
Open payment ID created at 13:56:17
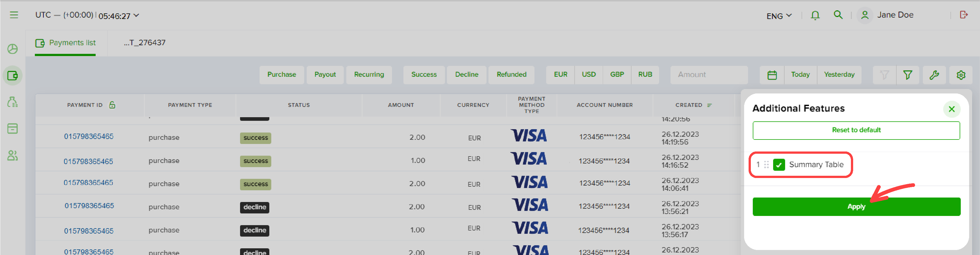89,231
